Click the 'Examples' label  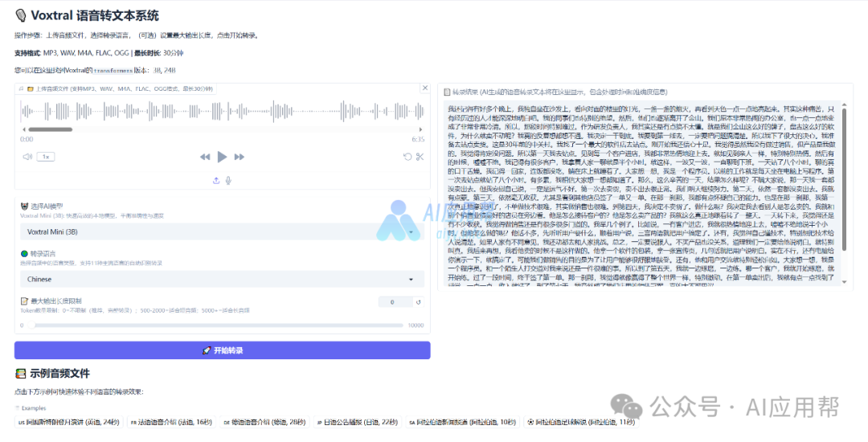34,407
